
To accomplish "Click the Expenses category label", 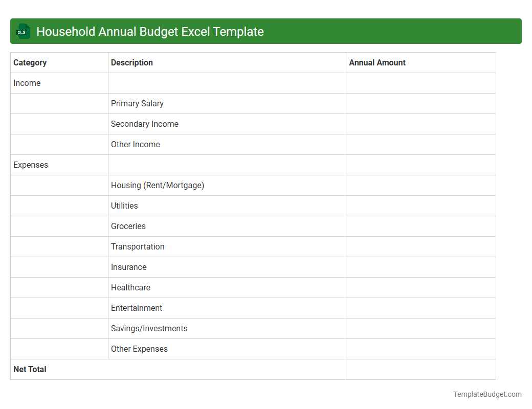I will [x=31, y=165].
